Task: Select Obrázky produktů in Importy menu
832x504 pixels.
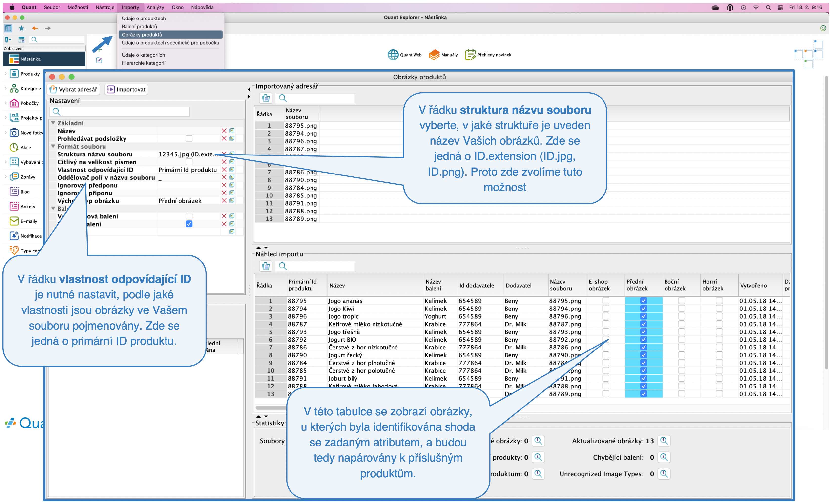Action: pyautogui.click(x=170, y=34)
